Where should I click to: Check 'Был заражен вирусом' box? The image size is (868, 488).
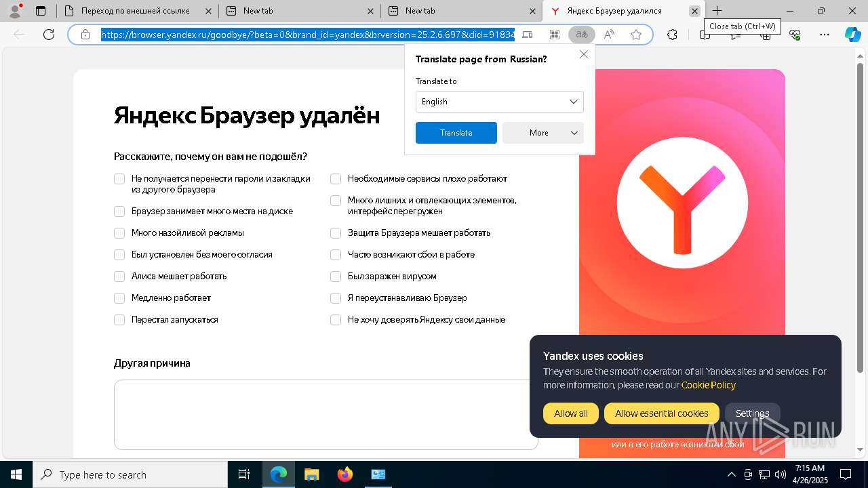coord(336,277)
